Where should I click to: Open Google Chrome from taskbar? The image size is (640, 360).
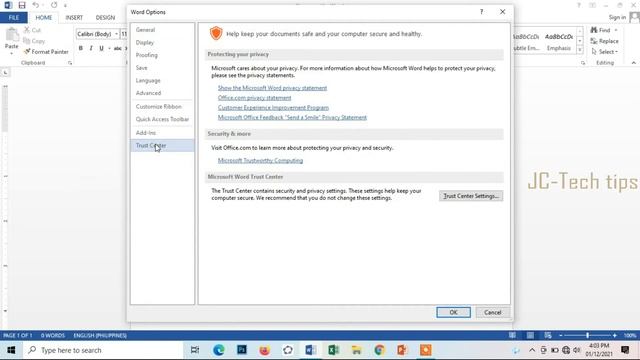[x=380, y=350]
